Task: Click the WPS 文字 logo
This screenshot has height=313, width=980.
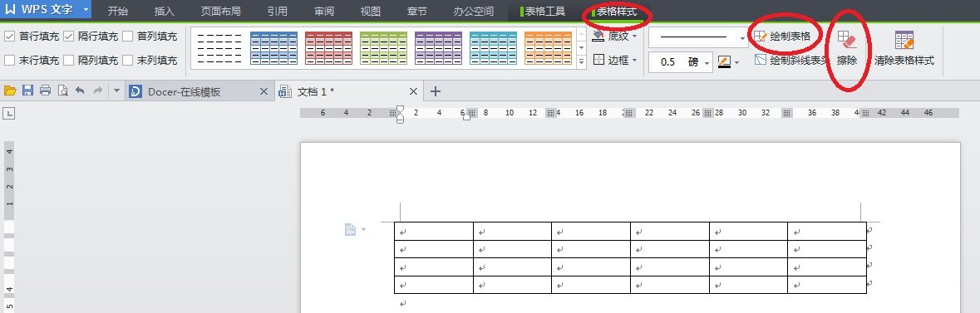Action: pyautogui.click(x=39, y=9)
